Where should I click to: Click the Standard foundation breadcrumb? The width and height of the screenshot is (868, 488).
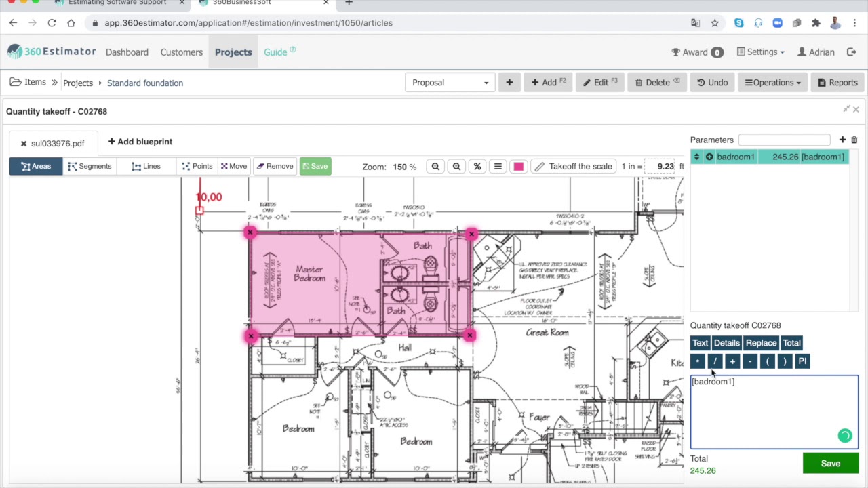point(145,83)
